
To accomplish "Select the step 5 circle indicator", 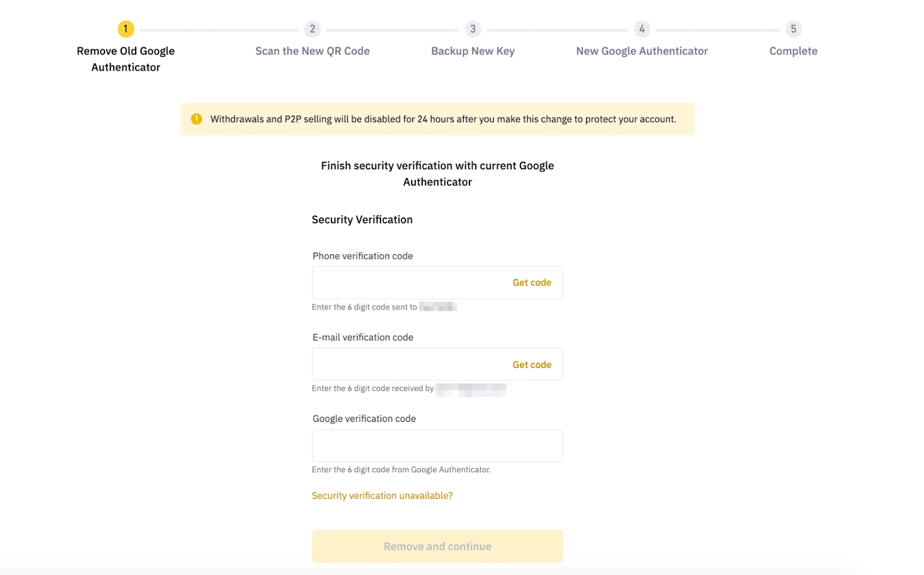I will [793, 29].
